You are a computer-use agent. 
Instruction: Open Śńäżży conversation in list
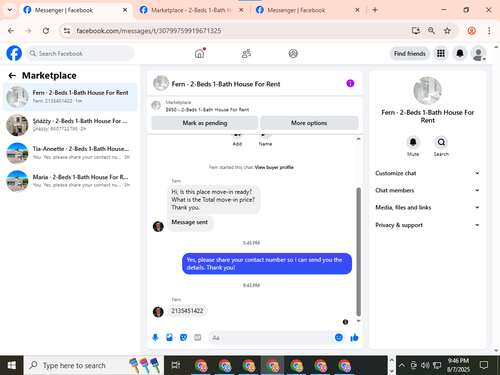[70, 125]
